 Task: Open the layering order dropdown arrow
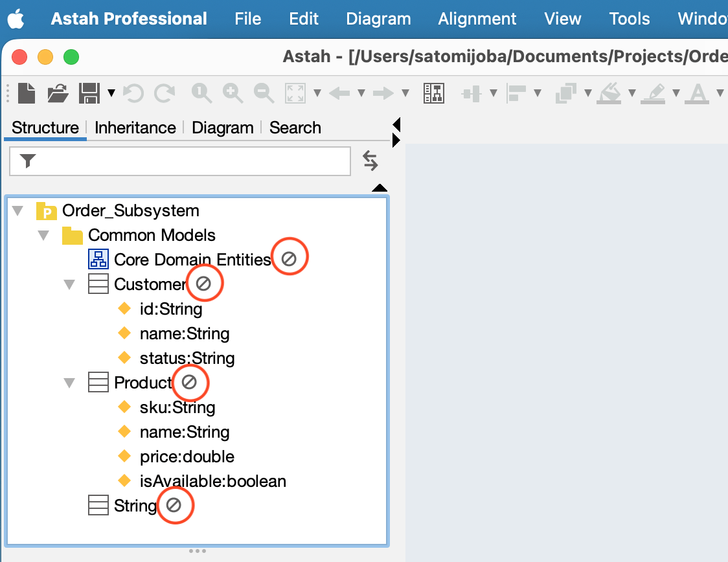coord(588,93)
